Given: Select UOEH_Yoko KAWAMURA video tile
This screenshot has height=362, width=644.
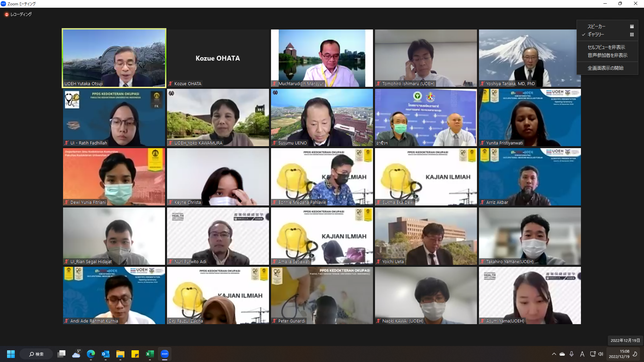Looking at the screenshot, I should click(x=218, y=117).
